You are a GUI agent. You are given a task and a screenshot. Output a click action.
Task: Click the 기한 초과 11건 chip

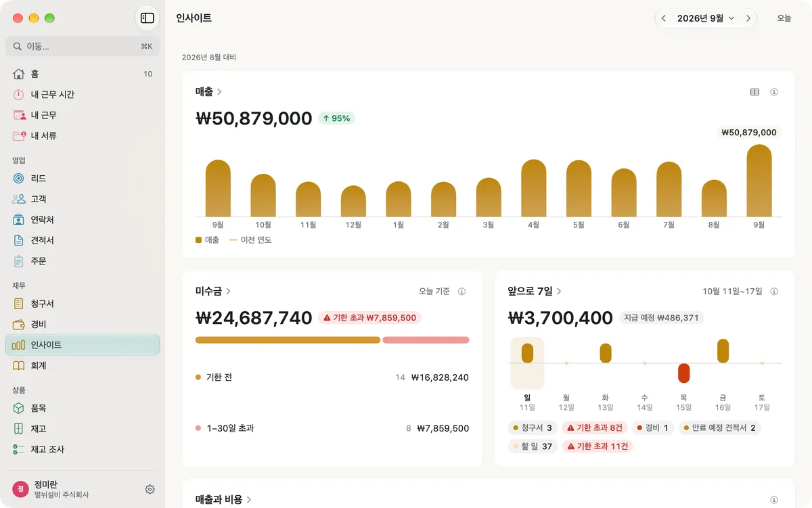(x=597, y=446)
